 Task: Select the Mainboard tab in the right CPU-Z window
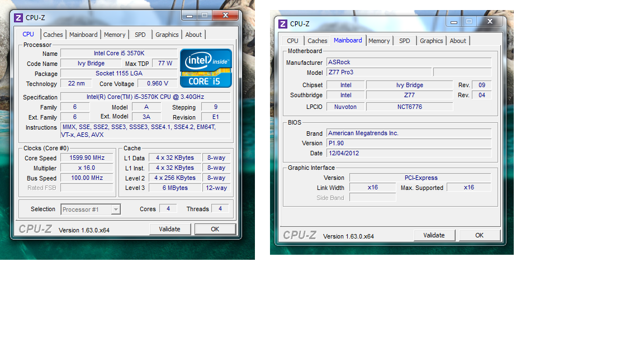pyautogui.click(x=348, y=40)
